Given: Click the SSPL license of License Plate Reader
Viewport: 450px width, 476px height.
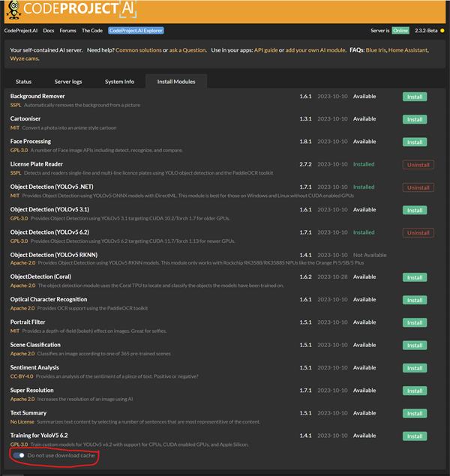Looking at the screenshot, I should click(x=16, y=173).
